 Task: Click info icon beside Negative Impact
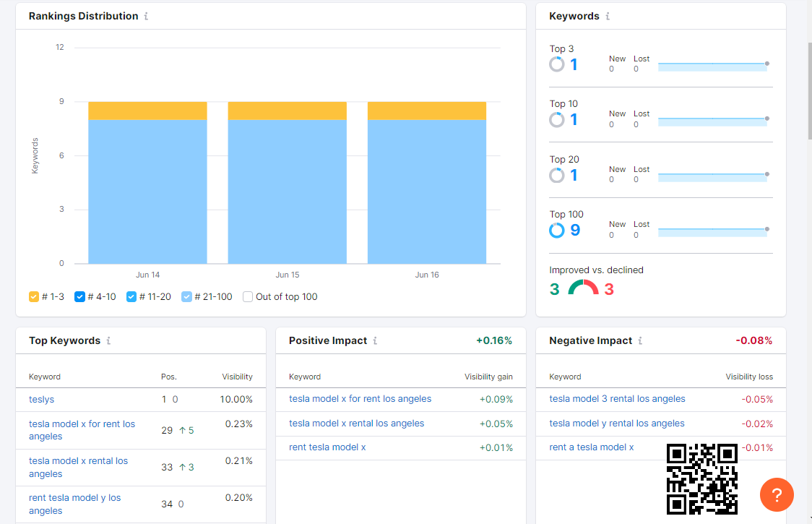tap(640, 340)
